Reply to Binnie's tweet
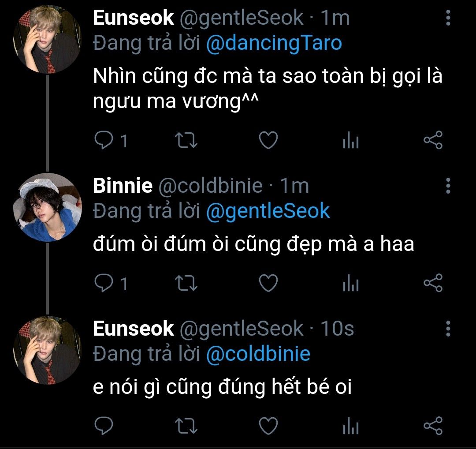Image resolution: width=476 pixels, height=449 pixels. click(104, 283)
